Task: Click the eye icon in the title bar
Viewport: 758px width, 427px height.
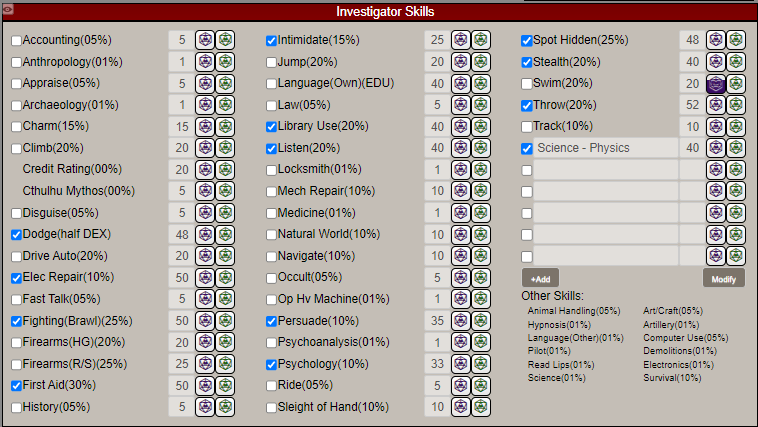Action: tap(8, 11)
